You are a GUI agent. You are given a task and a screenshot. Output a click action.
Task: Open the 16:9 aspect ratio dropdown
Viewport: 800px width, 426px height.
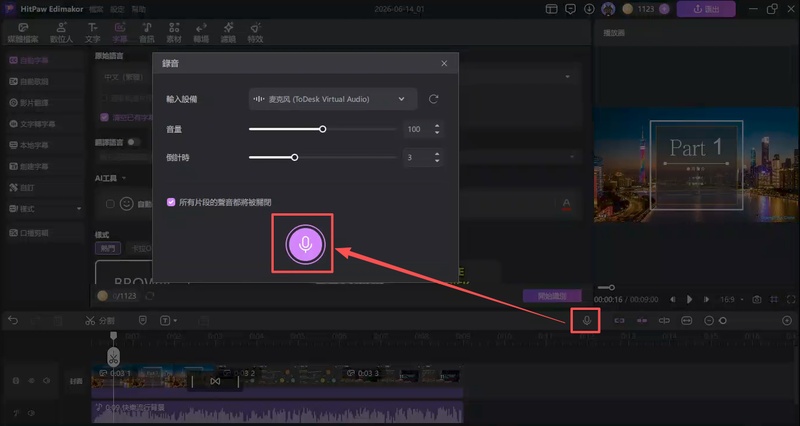731,299
